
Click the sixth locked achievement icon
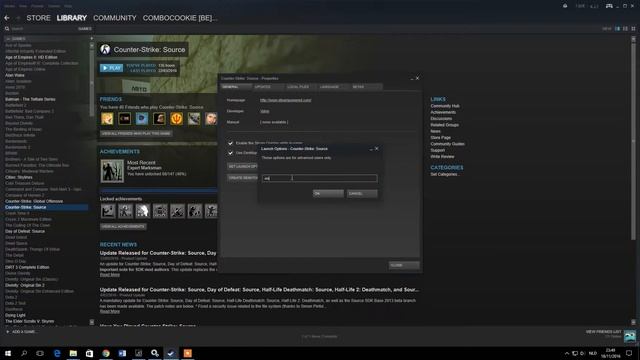click(195, 211)
